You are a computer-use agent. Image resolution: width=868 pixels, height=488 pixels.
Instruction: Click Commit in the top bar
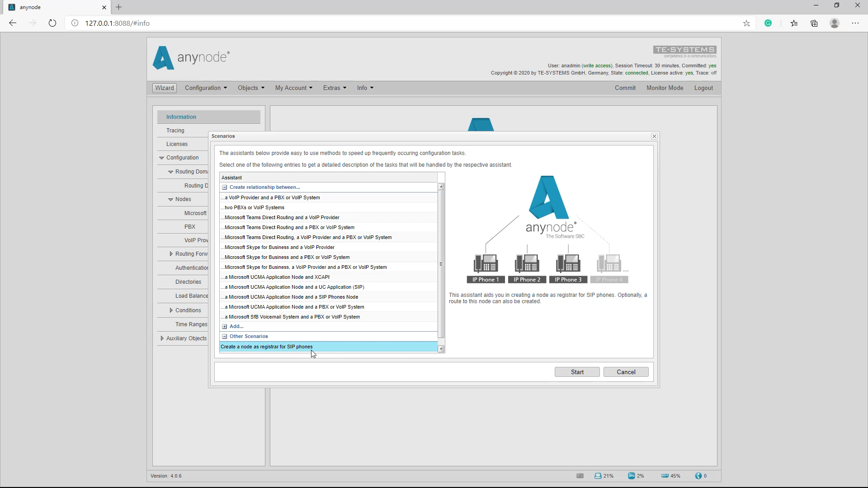click(625, 88)
